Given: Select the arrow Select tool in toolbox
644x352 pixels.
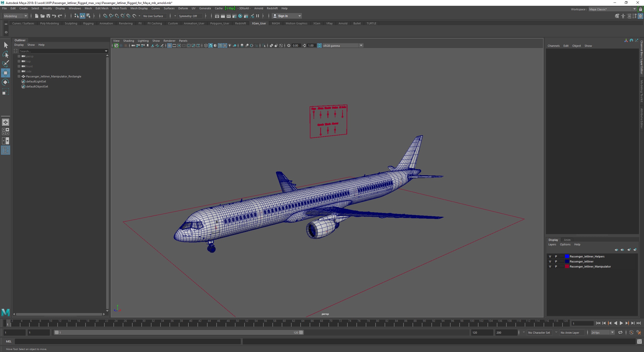Looking at the screenshot, I should pyautogui.click(x=6, y=45).
